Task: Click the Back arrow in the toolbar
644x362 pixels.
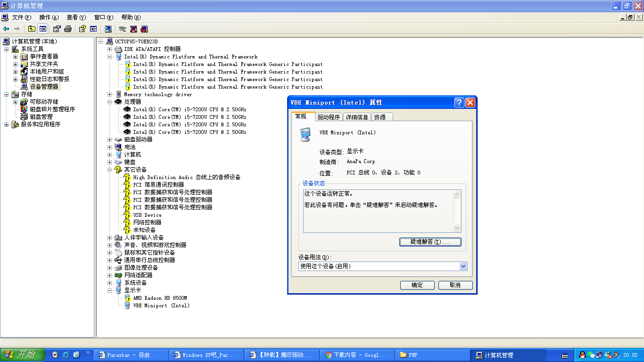Action: (6, 29)
